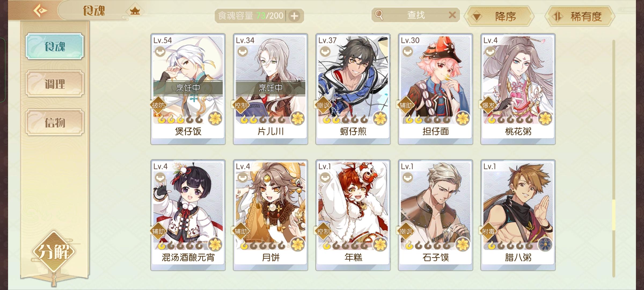Select the 桃花粥 character card

(x=518, y=89)
